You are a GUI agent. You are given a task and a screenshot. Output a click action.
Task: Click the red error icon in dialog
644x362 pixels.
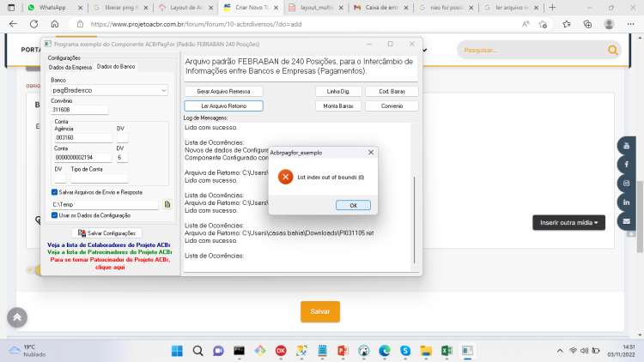click(285, 177)
